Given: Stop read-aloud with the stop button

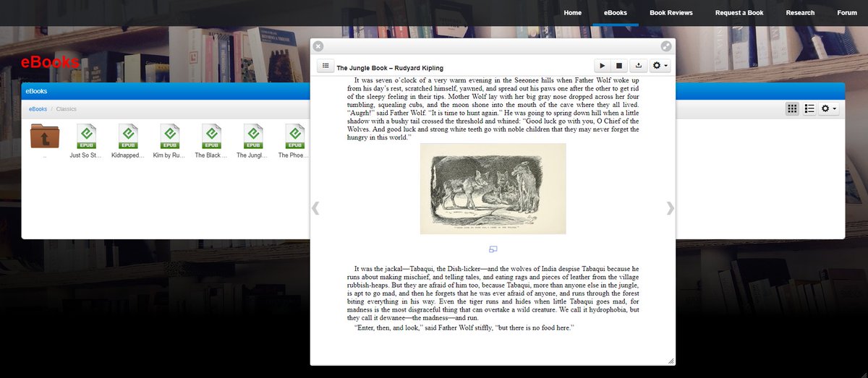Looking at the screenshot, I should coord(619,66).
